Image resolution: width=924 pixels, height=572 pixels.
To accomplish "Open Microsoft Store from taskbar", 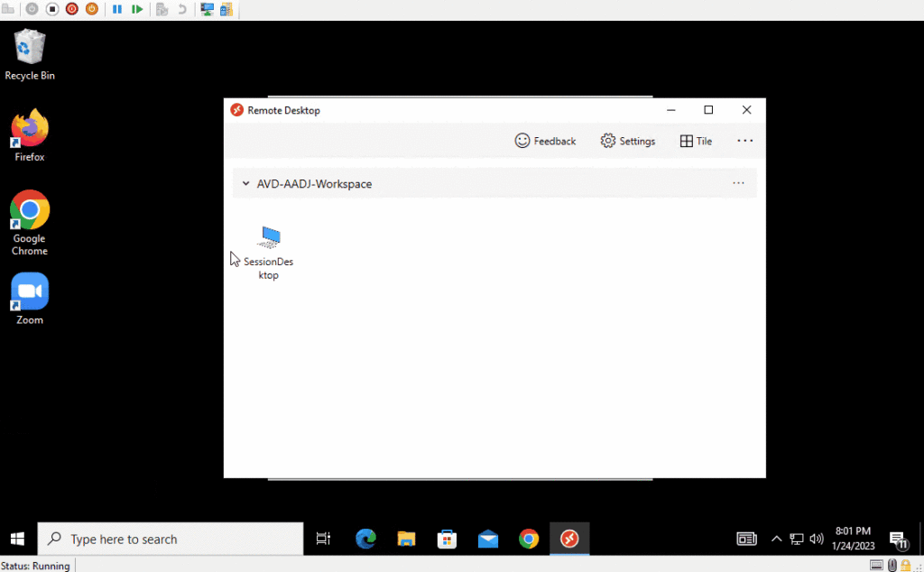I will [x=447, y=539].
